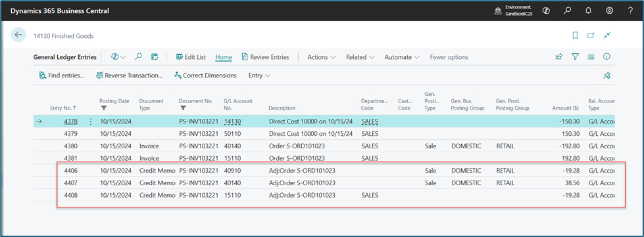Show the FactBox information pane
This screenshot has width=644, height=237.
click(607, 57)
